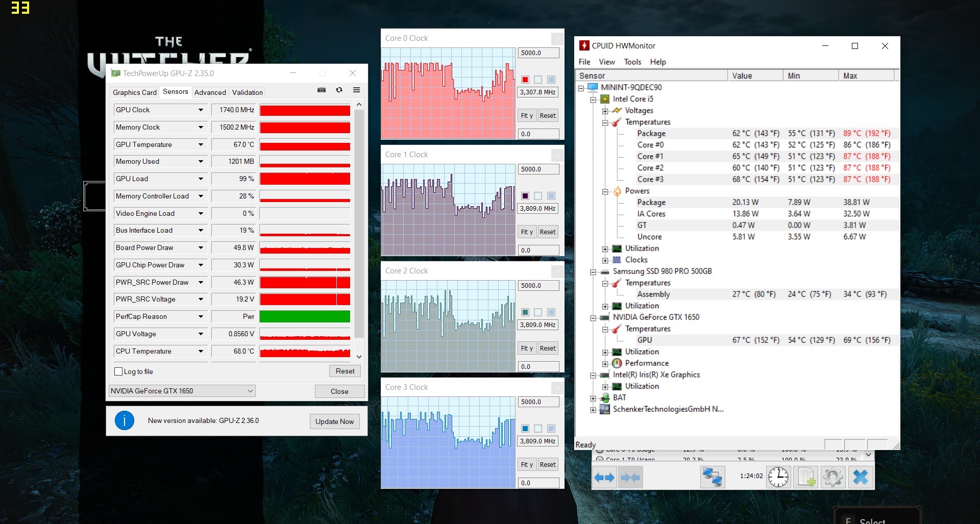This screenshot has height=524, width=980.
Task: Click the red color swatch in Core 0 Clock
Action: coord(525,80)
